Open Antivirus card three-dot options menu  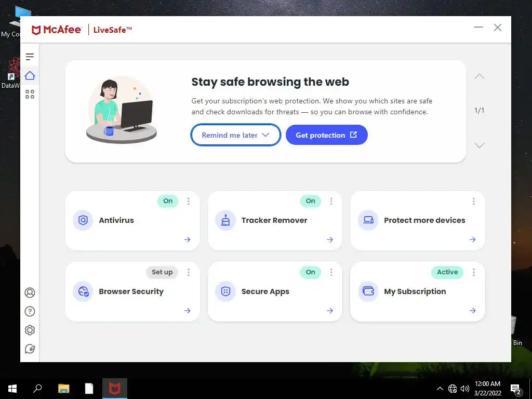point(188,202)
